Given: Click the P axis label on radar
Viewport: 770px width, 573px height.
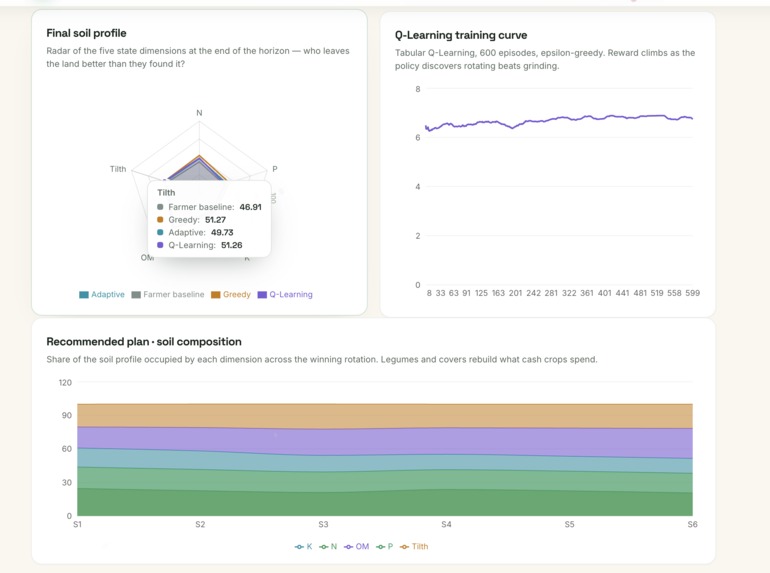Looking at the screenshot, I should point(275,169).
